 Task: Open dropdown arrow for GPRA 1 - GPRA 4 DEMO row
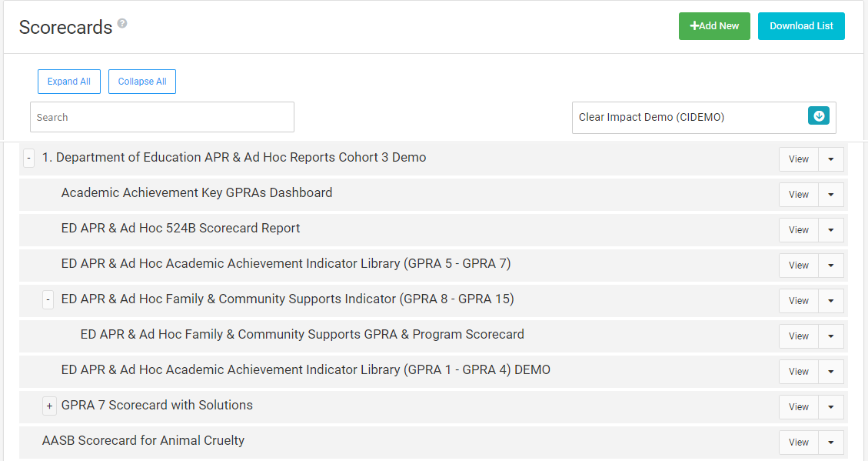click(831, 372)
